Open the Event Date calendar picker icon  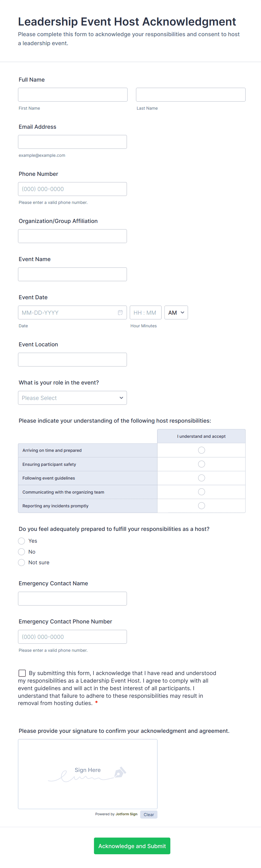120,312
